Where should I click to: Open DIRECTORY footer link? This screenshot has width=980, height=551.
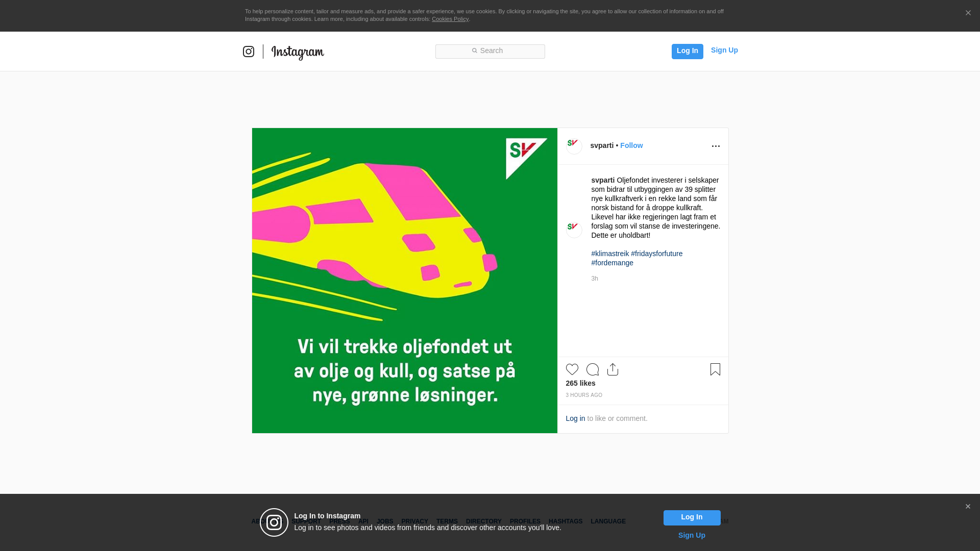484,521
